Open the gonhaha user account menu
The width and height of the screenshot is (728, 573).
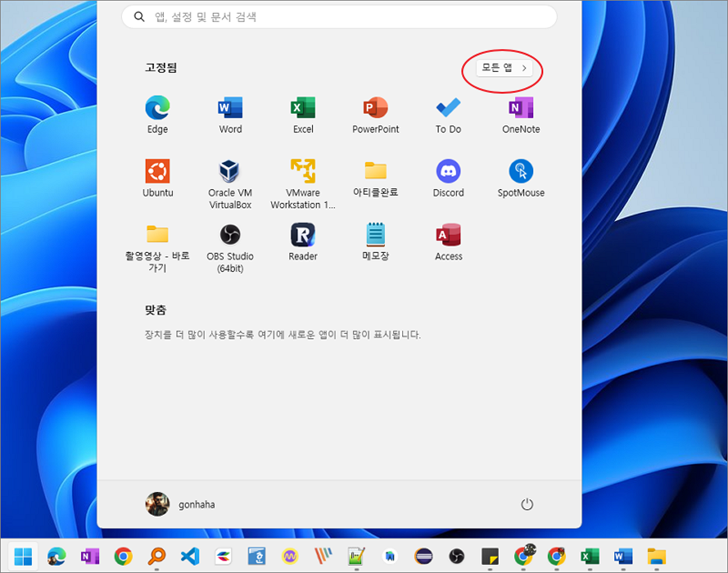[x=181, y=504]
